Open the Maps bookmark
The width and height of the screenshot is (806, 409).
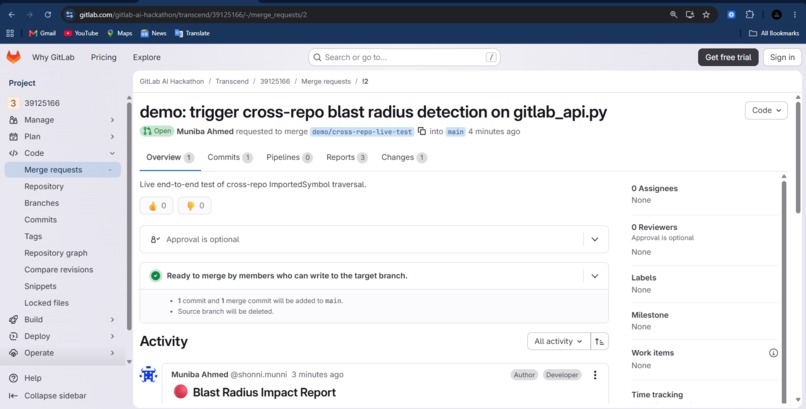click(119, 33)
